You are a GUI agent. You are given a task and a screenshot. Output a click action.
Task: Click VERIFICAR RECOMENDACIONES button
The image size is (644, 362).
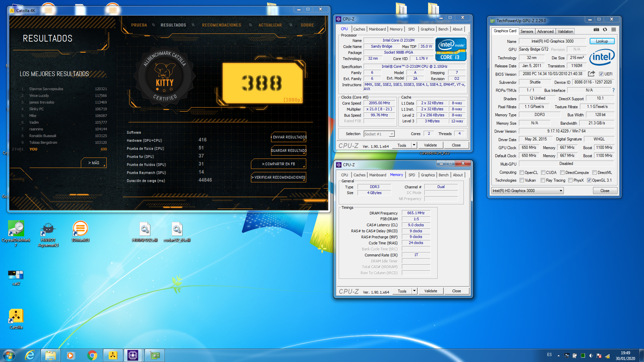click(x=278, y=177)
